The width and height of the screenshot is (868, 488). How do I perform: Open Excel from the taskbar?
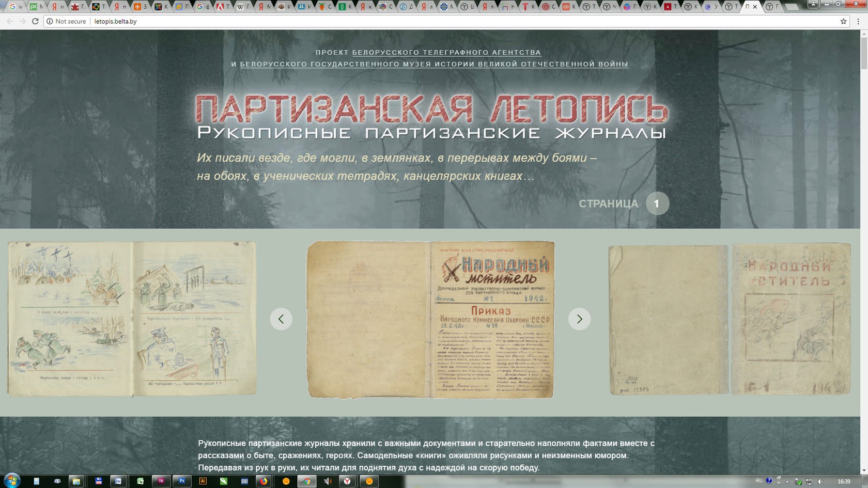tap(140, 481)
